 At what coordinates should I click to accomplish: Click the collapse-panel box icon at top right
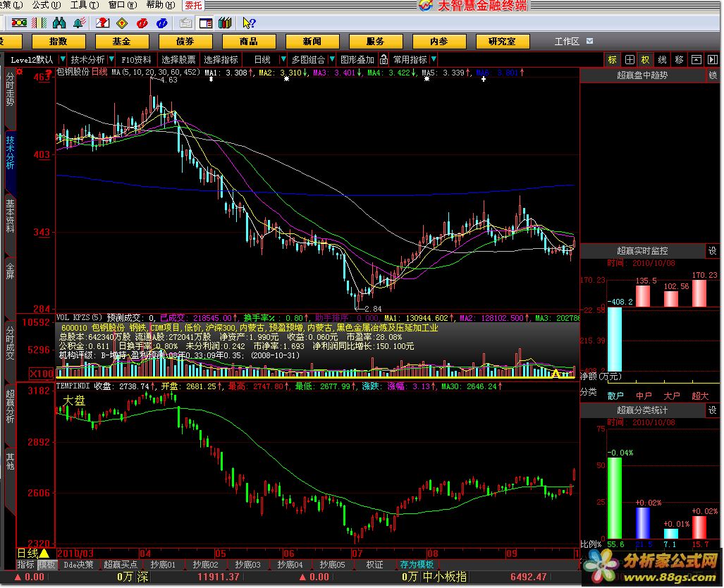click(697, 60)
